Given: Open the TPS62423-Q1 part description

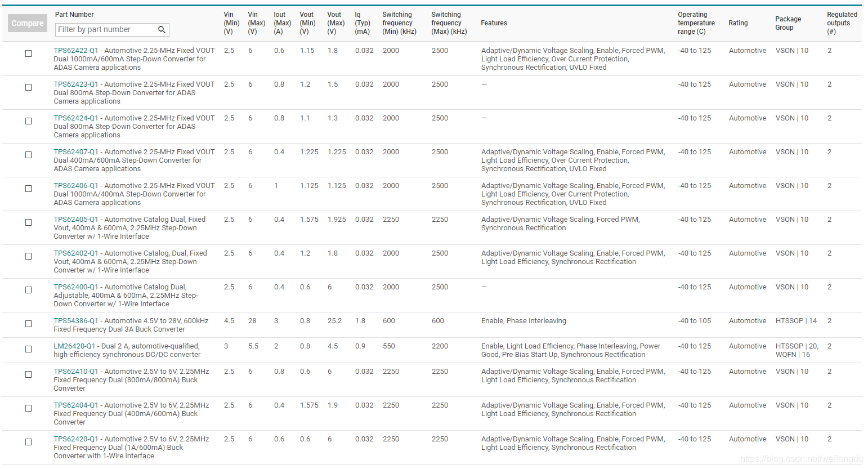Looking at the screenshot, I should 134,93.
